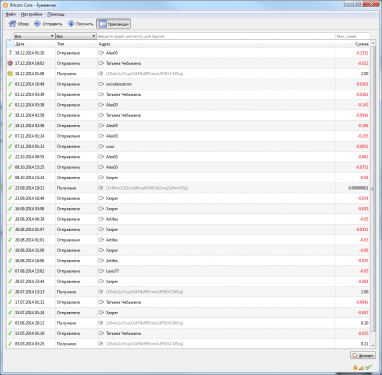Expand the transaction type filter dropdown

coord(76,36)
